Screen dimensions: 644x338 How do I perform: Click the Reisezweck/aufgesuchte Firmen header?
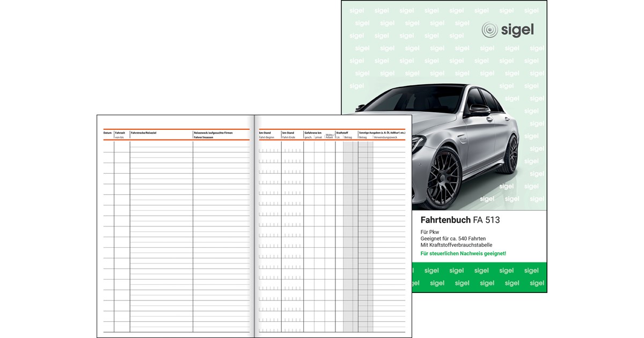pos(213,133)
